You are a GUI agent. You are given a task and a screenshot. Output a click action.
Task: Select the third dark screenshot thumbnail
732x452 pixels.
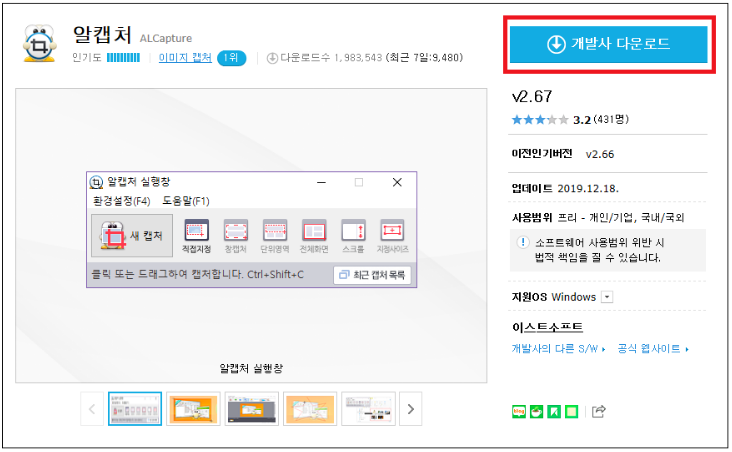point(252,409)
